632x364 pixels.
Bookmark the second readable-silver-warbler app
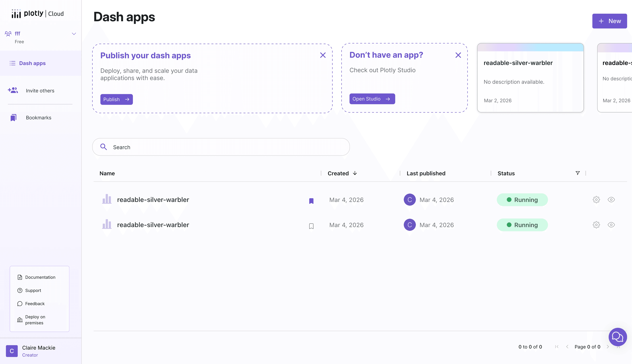pyautogui.click(x=311, y=226)
